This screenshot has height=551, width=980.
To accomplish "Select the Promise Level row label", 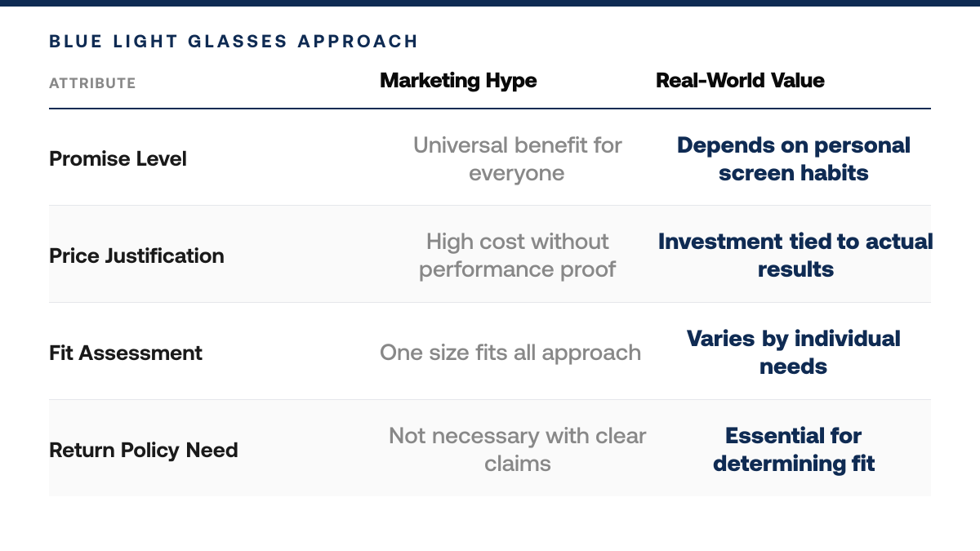I will coord(118,158).
